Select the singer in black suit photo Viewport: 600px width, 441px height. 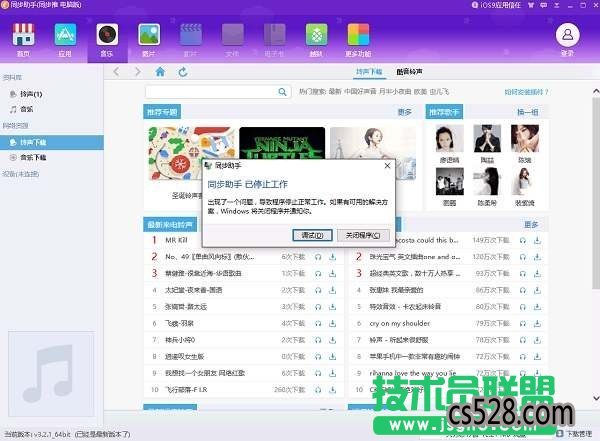(487, 138)
